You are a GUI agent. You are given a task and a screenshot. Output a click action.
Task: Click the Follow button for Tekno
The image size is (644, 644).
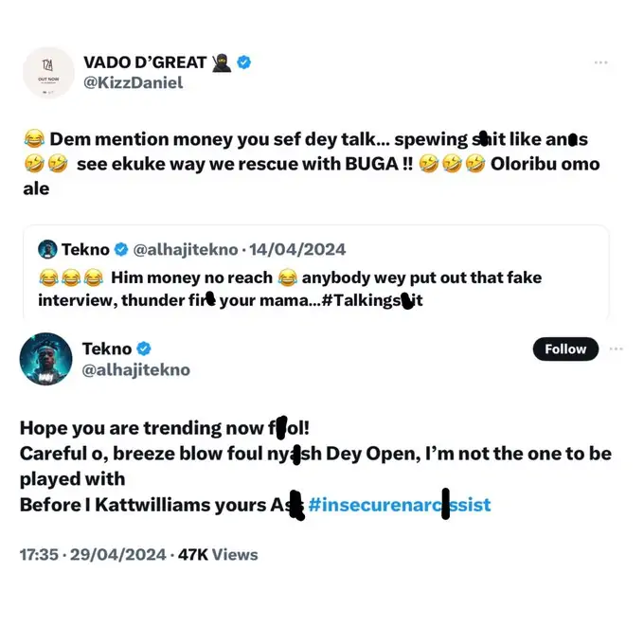tap(565, 349)
